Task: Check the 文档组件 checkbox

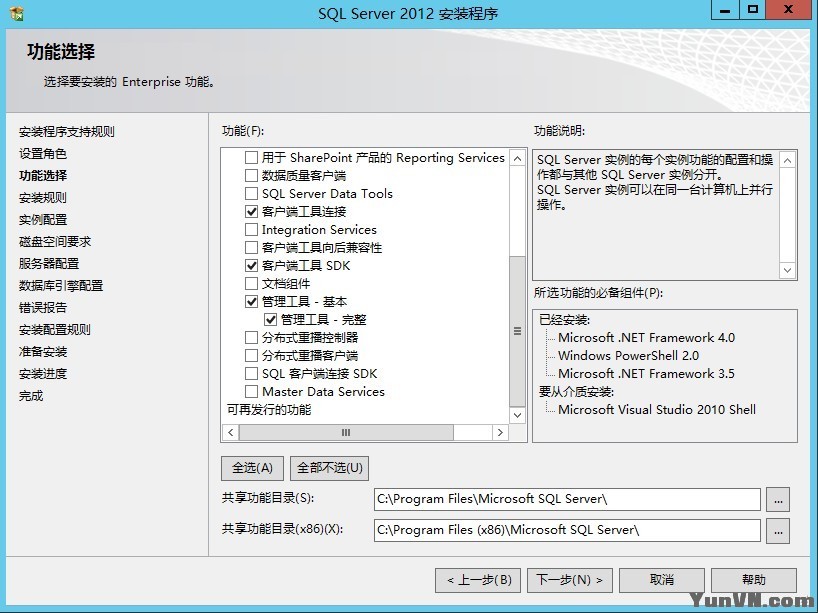Action: tap(251, 283)
